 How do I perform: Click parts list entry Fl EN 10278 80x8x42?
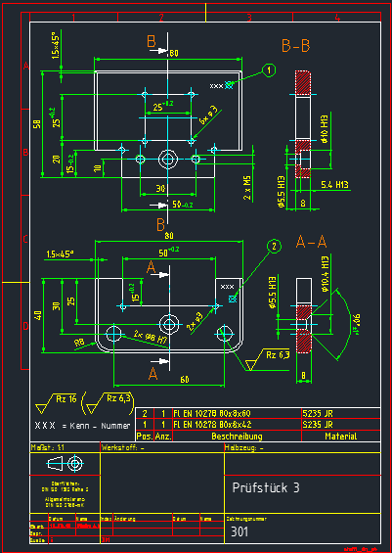[x=212, y=424]
